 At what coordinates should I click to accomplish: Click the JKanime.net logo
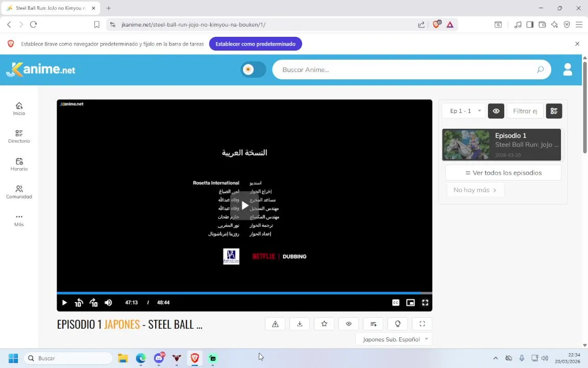(40, 70)
